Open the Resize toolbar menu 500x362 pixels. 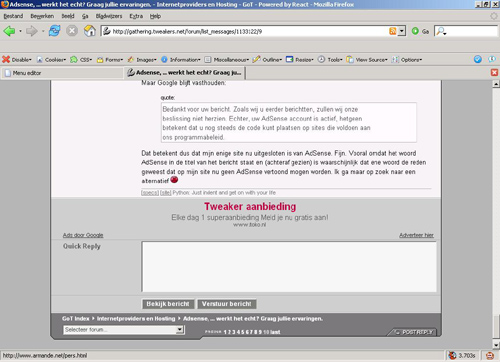tap(300, 60)
